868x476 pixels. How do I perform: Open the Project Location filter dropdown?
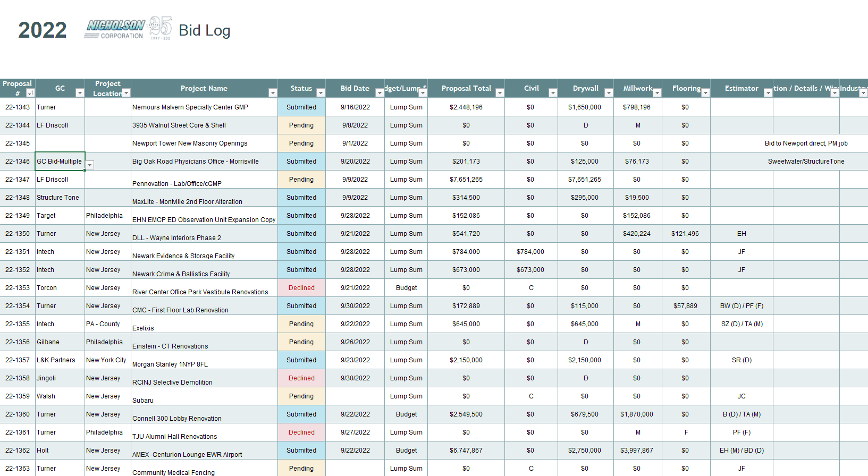(126, 93)
